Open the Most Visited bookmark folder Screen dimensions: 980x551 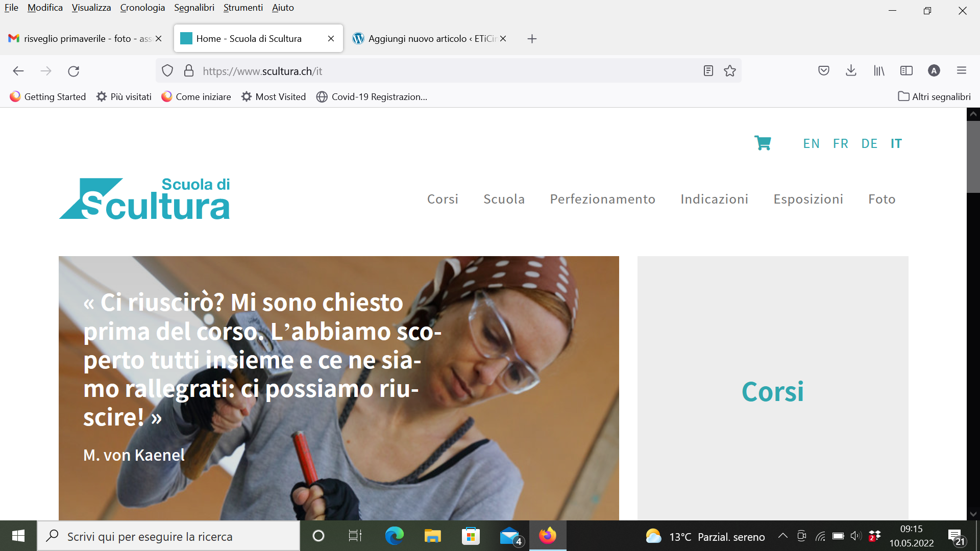[x=274, y=97]
